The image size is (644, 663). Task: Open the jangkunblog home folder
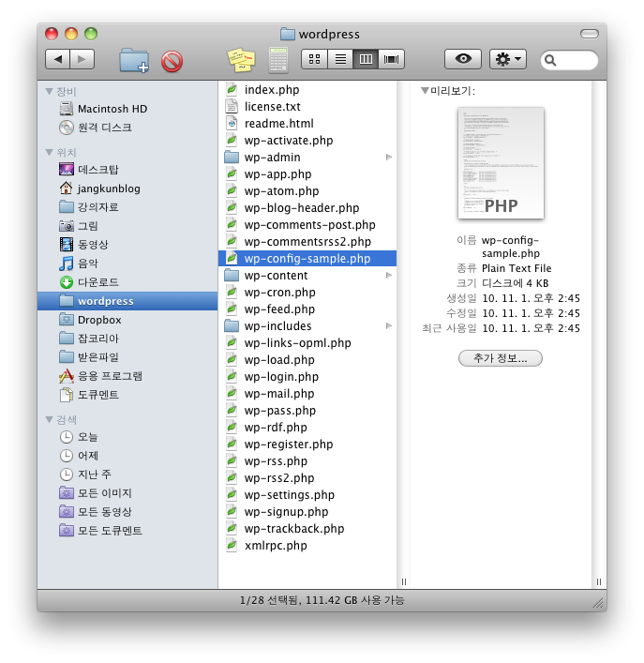coord(127,188)
